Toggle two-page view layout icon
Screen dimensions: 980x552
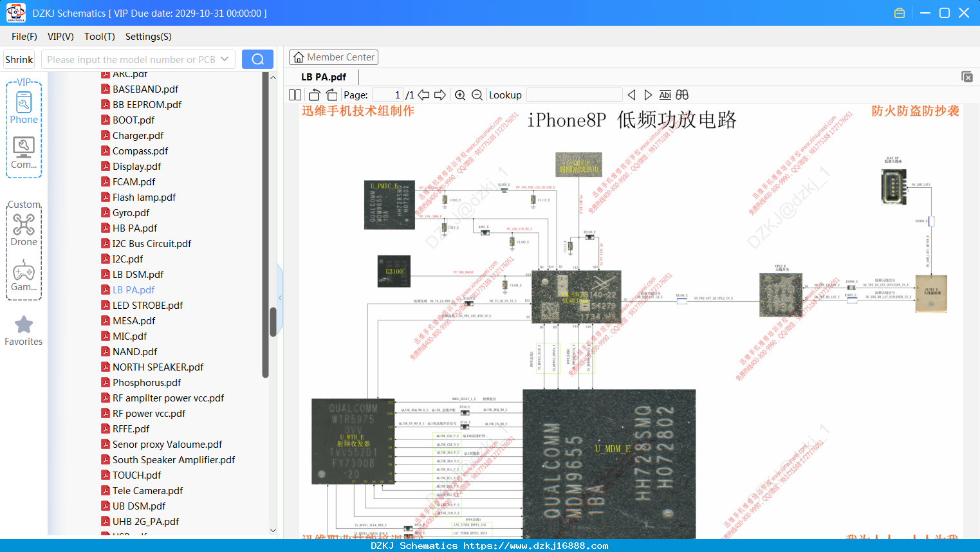coord(295,95)
